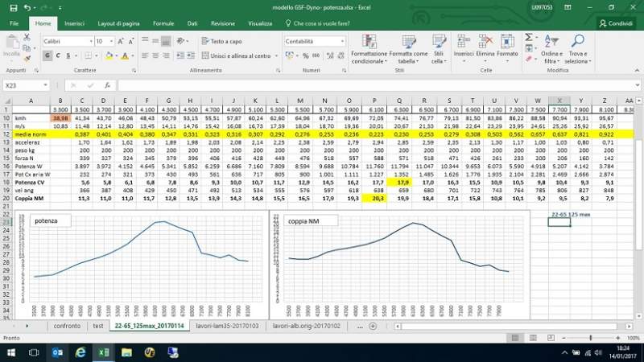The width and height of the screenshot is (644, 362).
Task: Switch to normal view in the status bar
Action: pyautogui.click(x=514, y=338)
